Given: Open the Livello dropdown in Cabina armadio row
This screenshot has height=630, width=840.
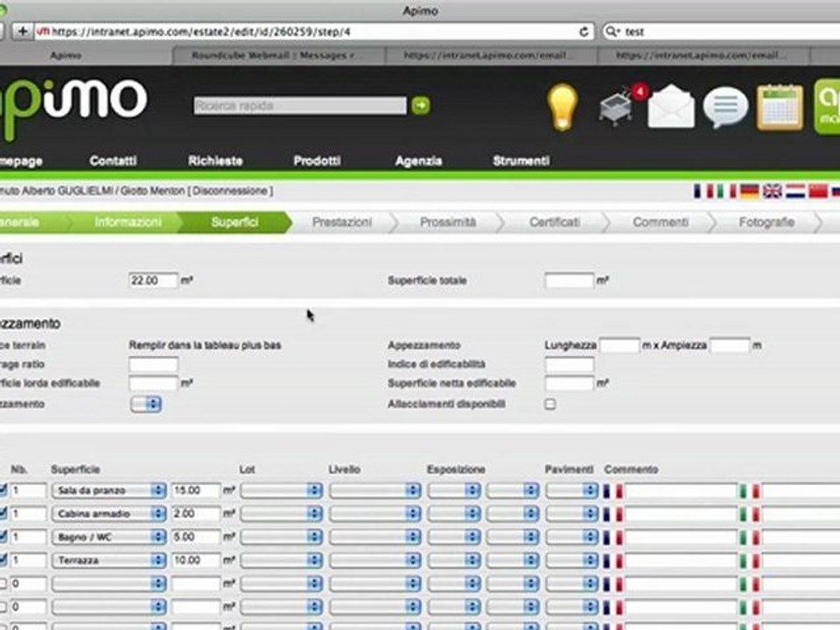Looking at the screenshot, I should pos(375,514).
